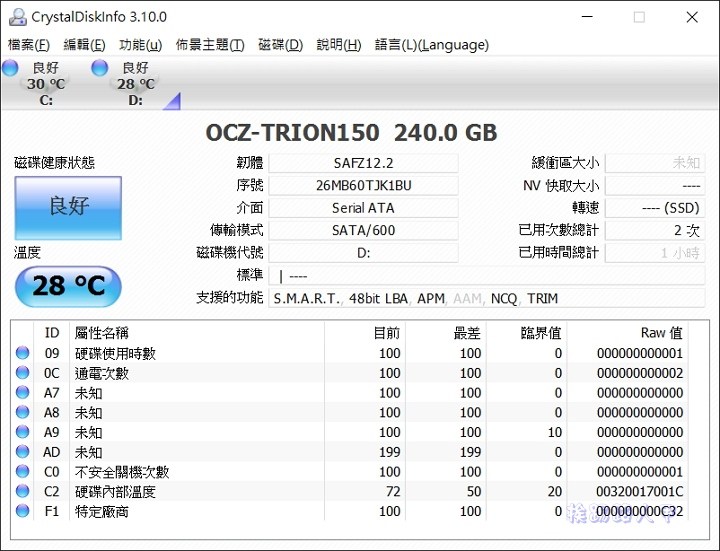Open the 佈景主題(T) menu
This screenshot has height=551, width=720.
210,45
